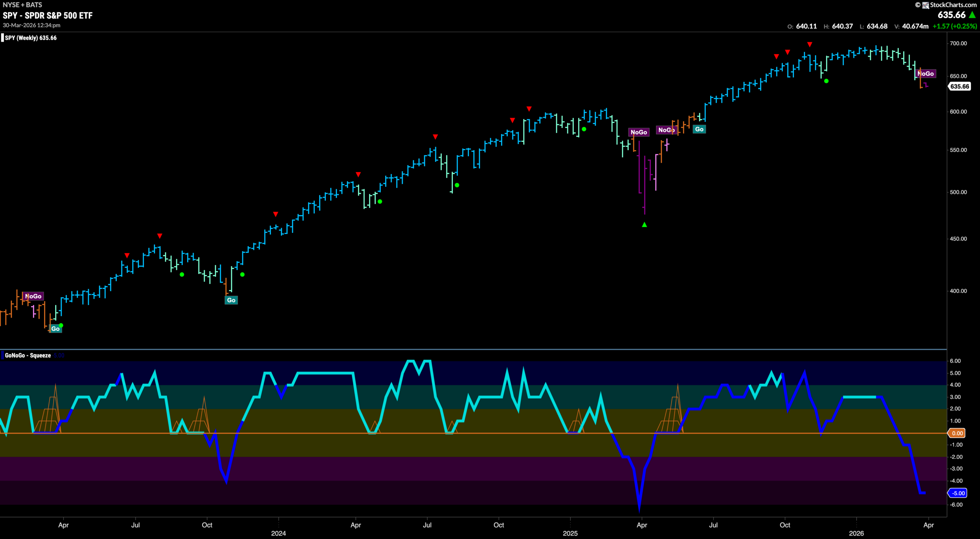Click the high value H: 640.37
Screen dimensions: 980x539
(838, 26)
